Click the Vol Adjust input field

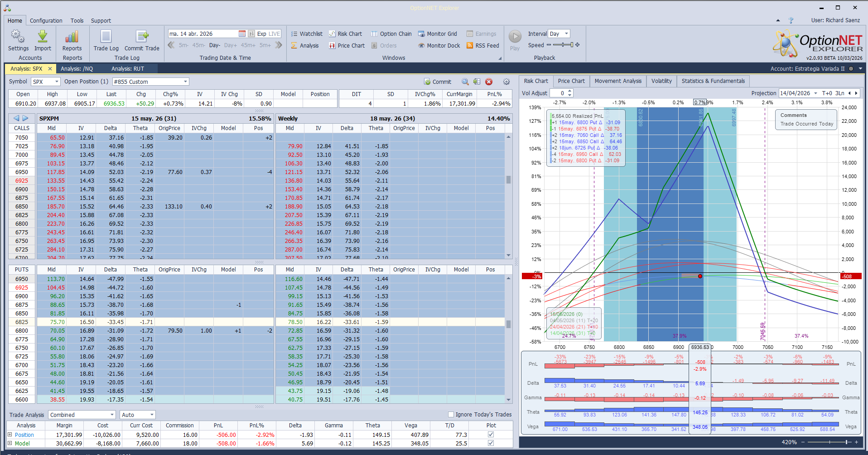click(x=559, y=93)
